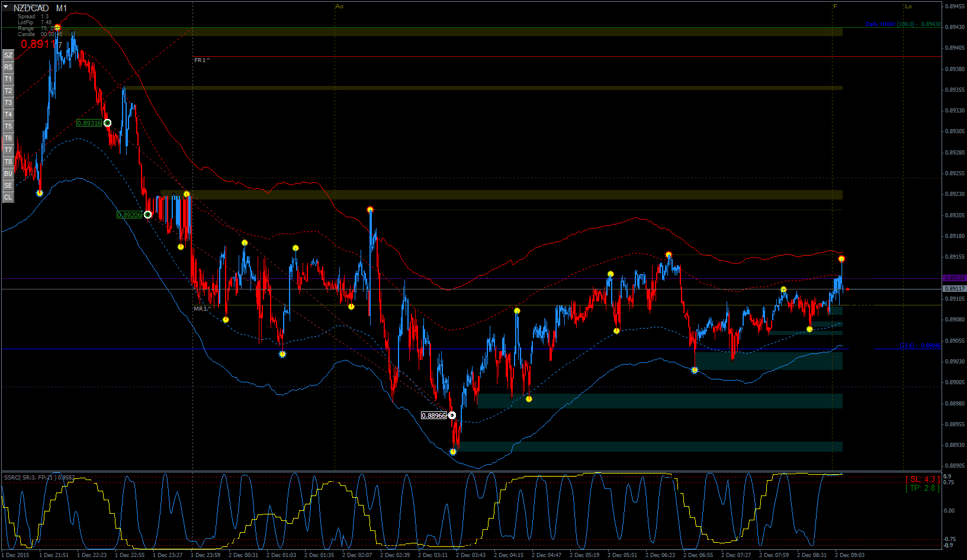The height and width of the screenshot is (560, 967).
Task: Click the circle marker beside 0.89316
Action: 107,123
